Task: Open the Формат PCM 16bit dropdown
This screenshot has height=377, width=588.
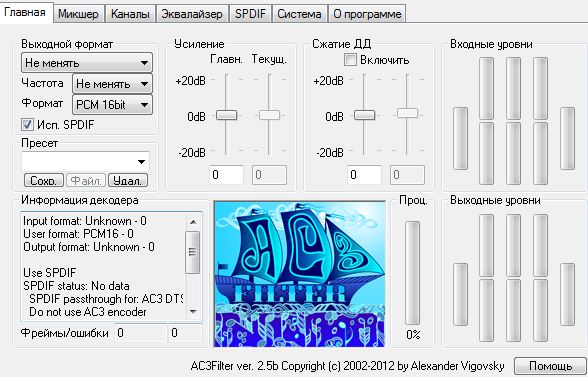Action: coord(112,105)
